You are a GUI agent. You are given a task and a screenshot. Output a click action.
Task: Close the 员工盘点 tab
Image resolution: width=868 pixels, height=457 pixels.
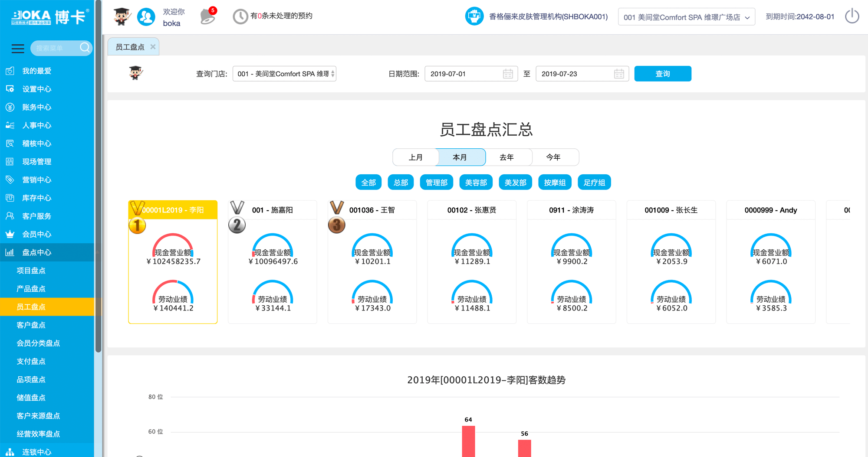click(x=153, y=47)
